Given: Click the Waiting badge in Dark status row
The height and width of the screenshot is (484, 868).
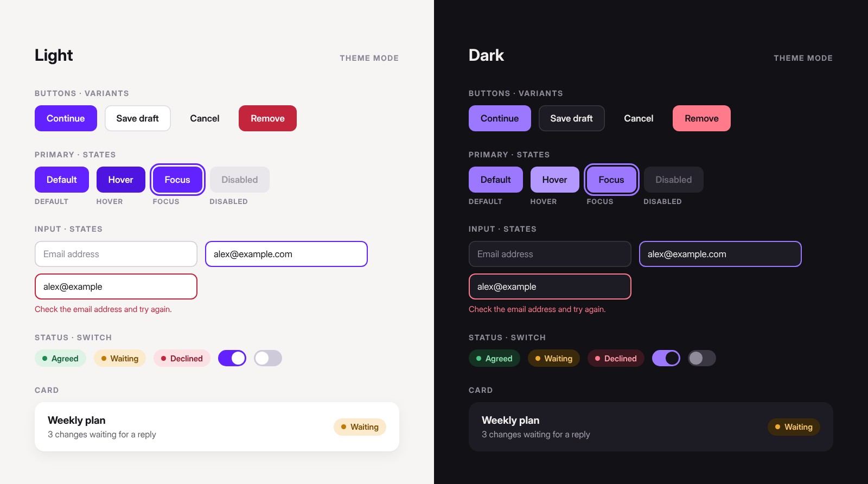Looking at the screenshot, I should coord(554,358).
